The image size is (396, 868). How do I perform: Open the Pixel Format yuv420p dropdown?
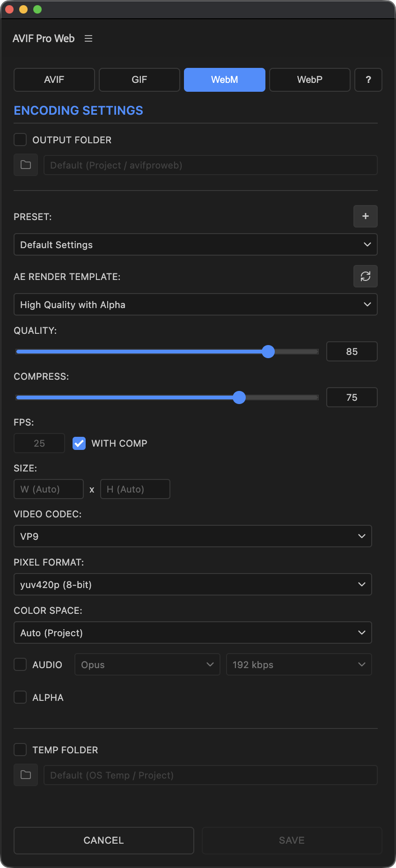point(193,584)
